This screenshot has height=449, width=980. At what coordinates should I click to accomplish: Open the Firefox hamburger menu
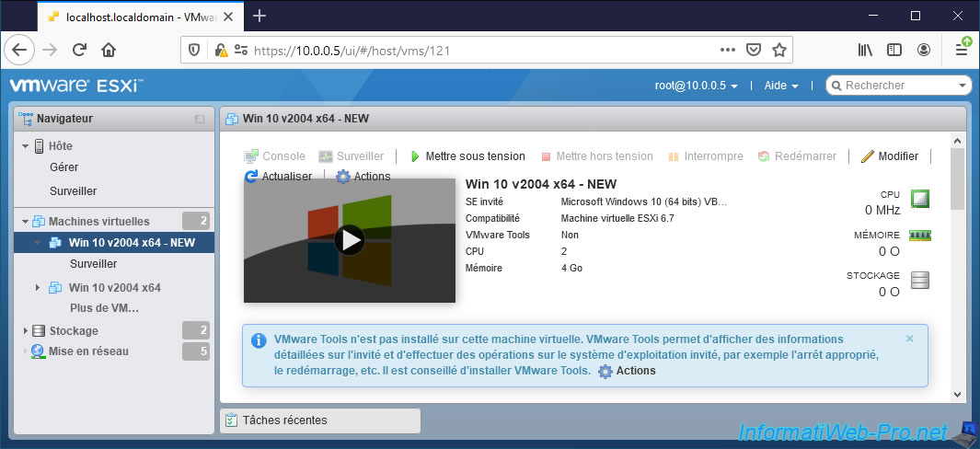point(962,50)
